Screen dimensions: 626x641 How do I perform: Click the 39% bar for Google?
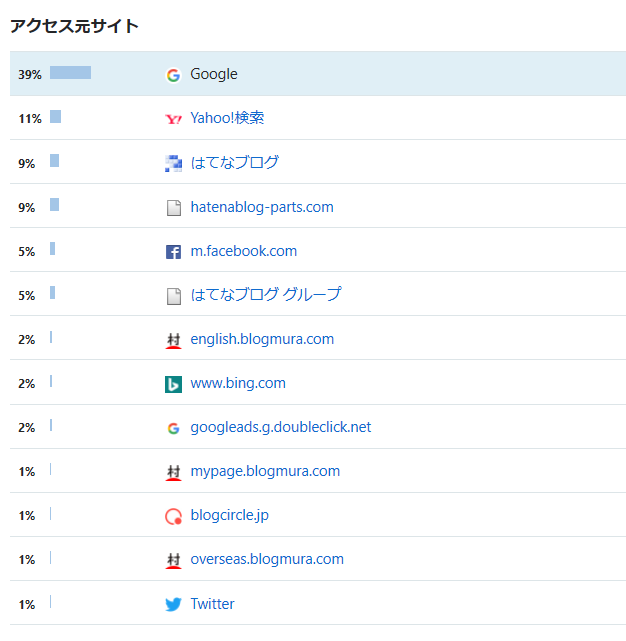[x=70, y=72]
